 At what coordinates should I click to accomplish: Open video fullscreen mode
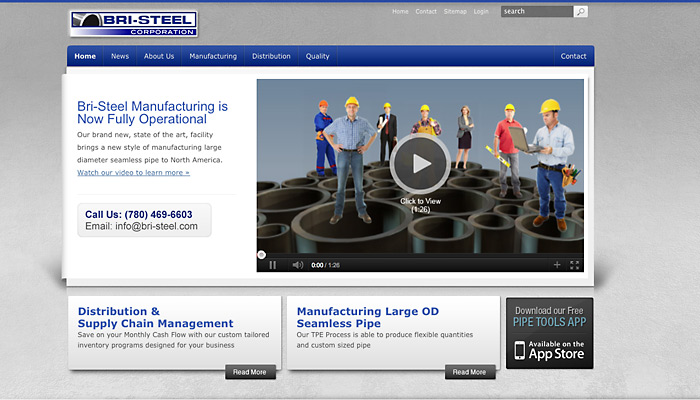click(x=575, y=265)
